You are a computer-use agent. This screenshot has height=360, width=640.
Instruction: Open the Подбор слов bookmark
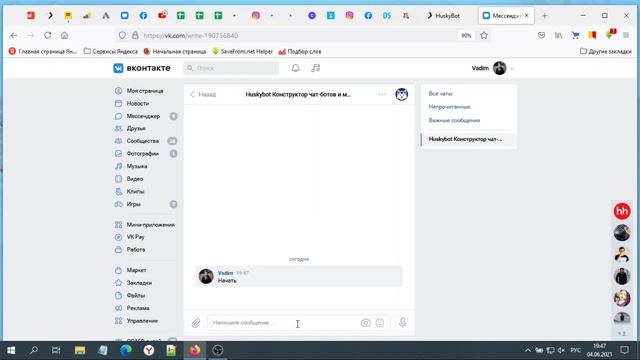coord(300,51)
